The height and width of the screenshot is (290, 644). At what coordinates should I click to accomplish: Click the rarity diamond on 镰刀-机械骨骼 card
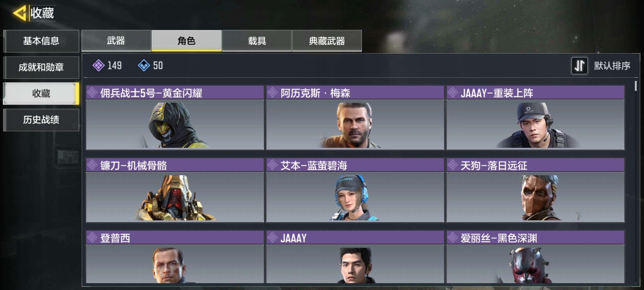(x=92, y=165)
